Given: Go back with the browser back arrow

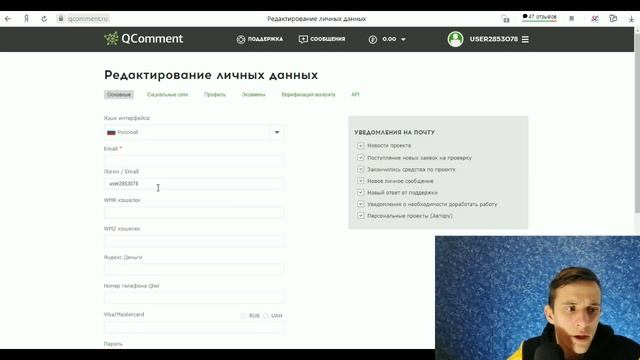Looking at the screenshot, I should (8, 19).
